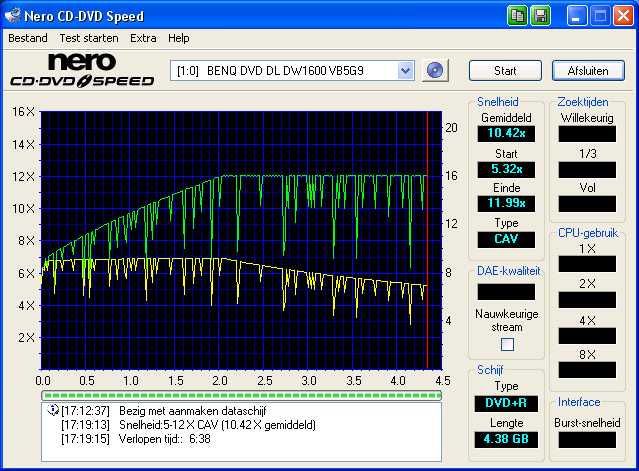Screen dimensions: 639x471
Task: Open the Test starten menu
Action: point(88,38)
